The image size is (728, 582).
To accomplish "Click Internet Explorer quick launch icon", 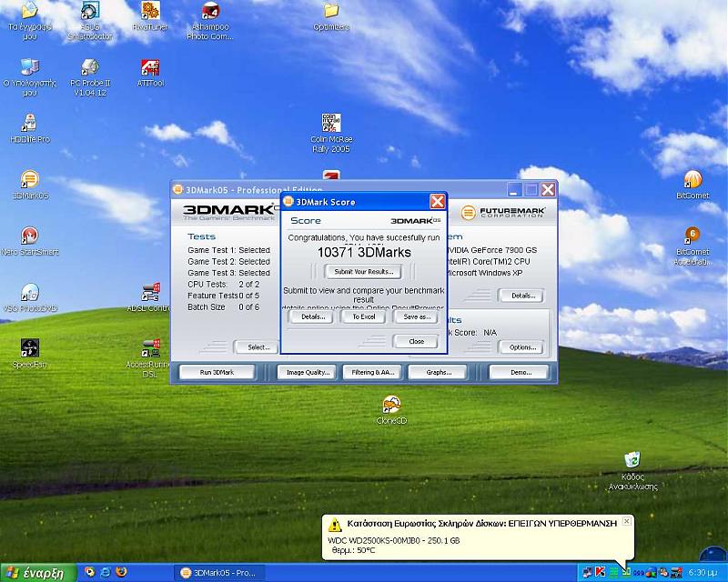I will tap(106, 572).
